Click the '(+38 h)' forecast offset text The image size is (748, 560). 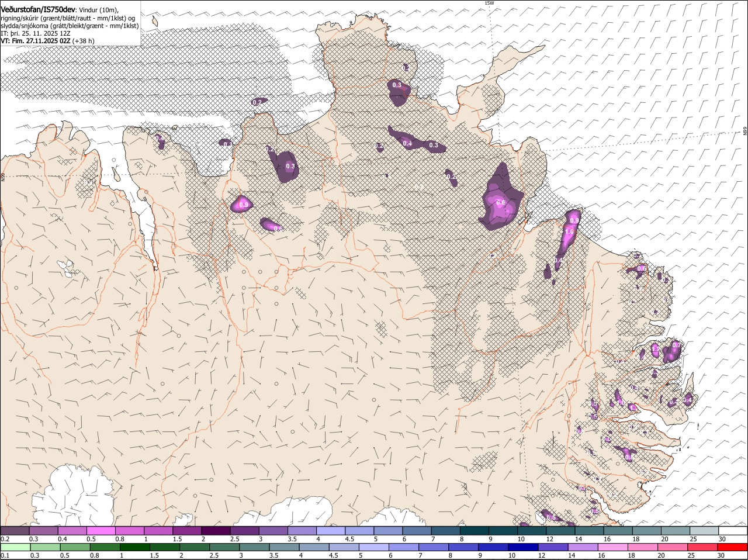tap(84, 41)
